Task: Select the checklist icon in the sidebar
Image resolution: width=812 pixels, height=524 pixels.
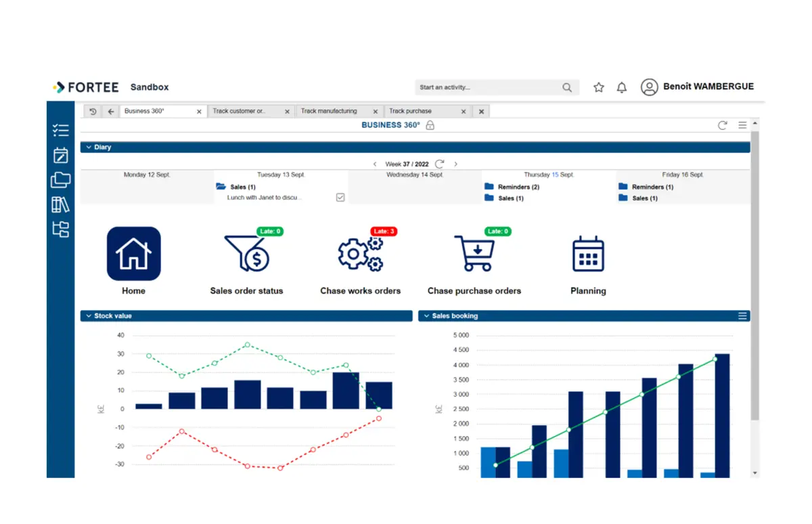Action: pyautogui.click(x=60, y=129)
